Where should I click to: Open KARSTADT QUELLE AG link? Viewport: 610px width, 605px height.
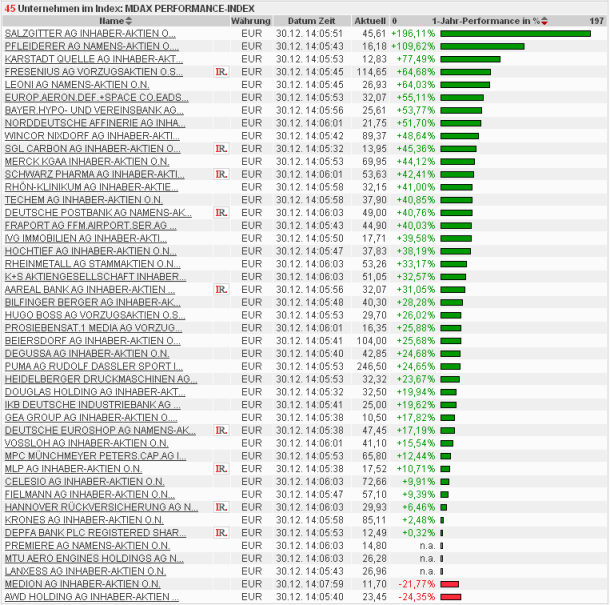(93, 60)
